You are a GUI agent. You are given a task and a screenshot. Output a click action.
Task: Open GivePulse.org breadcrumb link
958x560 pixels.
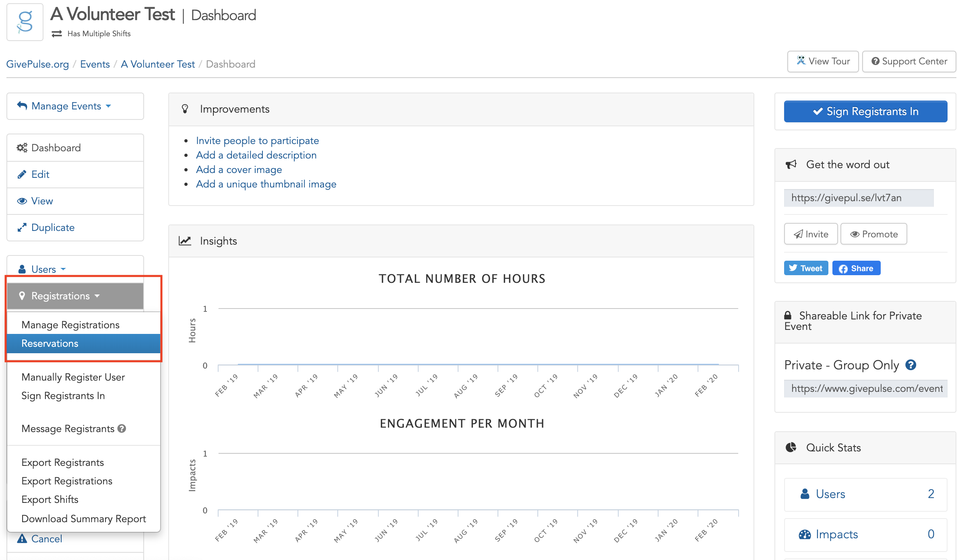click(x=37, y=64)
